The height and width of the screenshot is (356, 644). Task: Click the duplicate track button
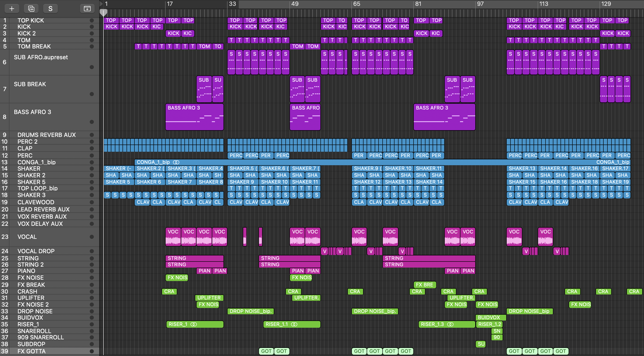31,9
